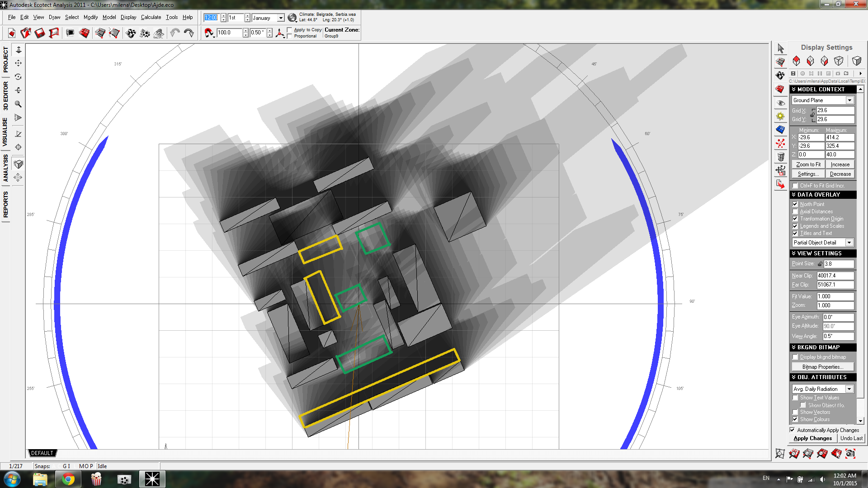Select the magnifier Zoom tool
868x488 pixels.
(x=18, y=104)
